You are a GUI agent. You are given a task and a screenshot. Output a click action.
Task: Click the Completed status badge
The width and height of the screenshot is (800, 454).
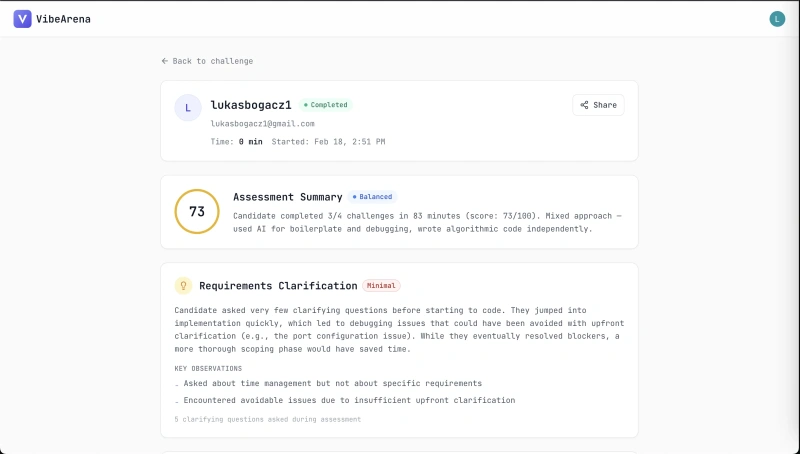[326, 105]
